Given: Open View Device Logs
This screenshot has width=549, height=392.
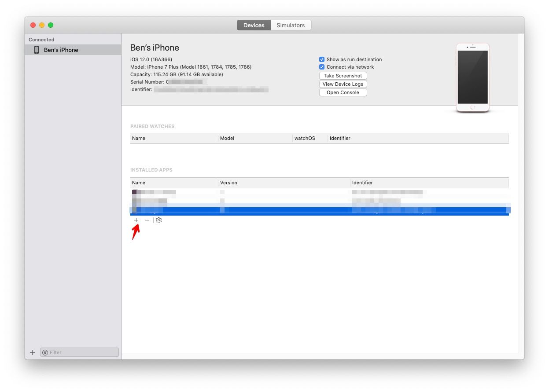Looking at the screenshot, I should [343, 84].
